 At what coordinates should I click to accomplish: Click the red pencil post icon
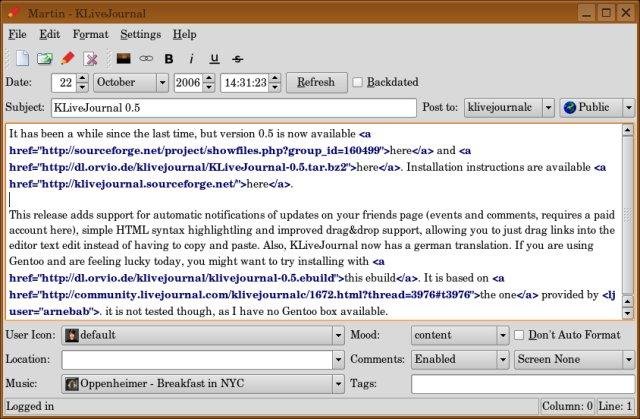(x=68, y=58)
